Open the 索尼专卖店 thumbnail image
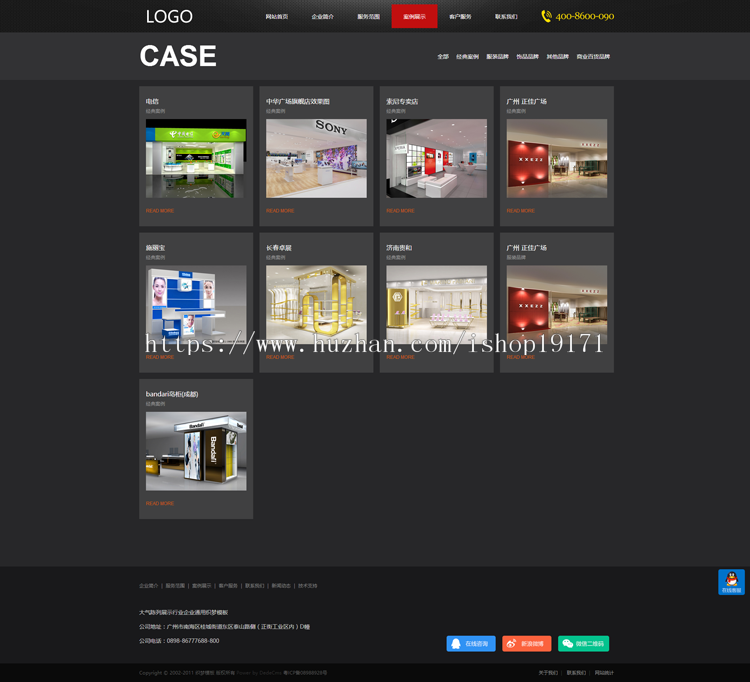Screen dimensions: 750x682 tap(437, 158)
